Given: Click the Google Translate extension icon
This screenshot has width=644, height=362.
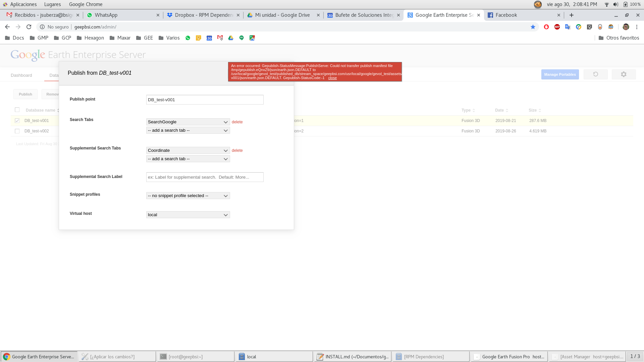Looking at the screenshot, I should coord(568,27).
